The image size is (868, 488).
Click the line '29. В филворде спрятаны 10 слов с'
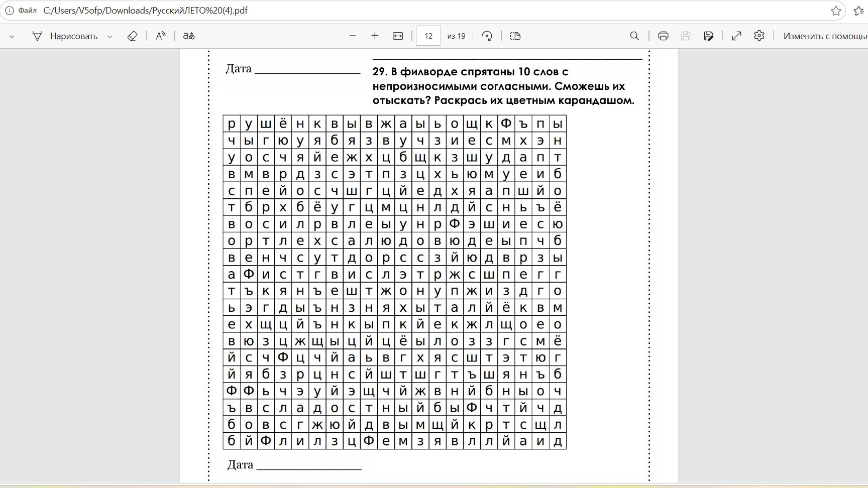[470, 72]
